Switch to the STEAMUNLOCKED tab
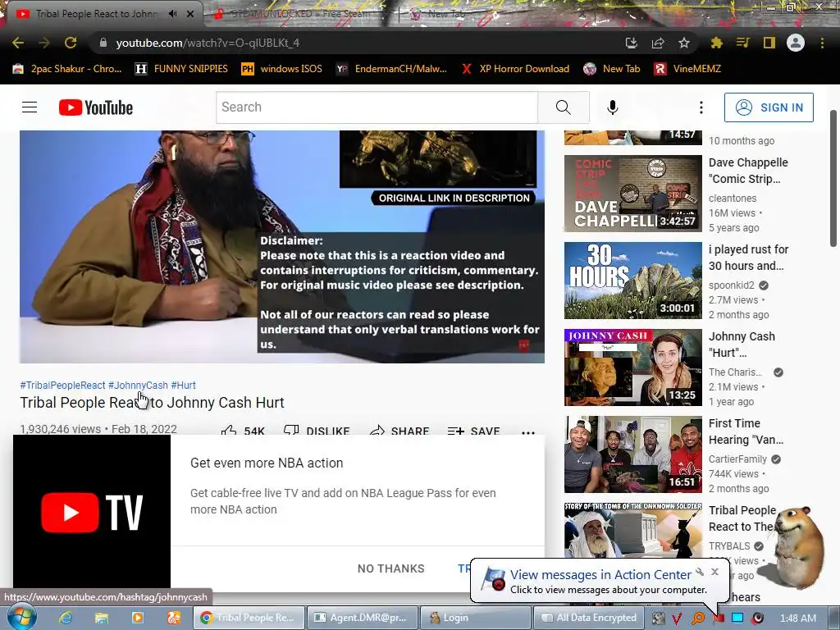The image size is (840, 630). click(300, 15)
